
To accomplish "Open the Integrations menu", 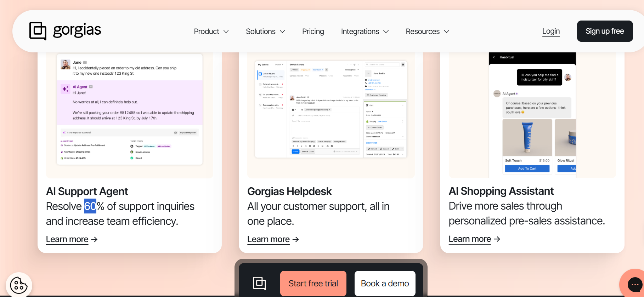I will (x=365, y=32).
